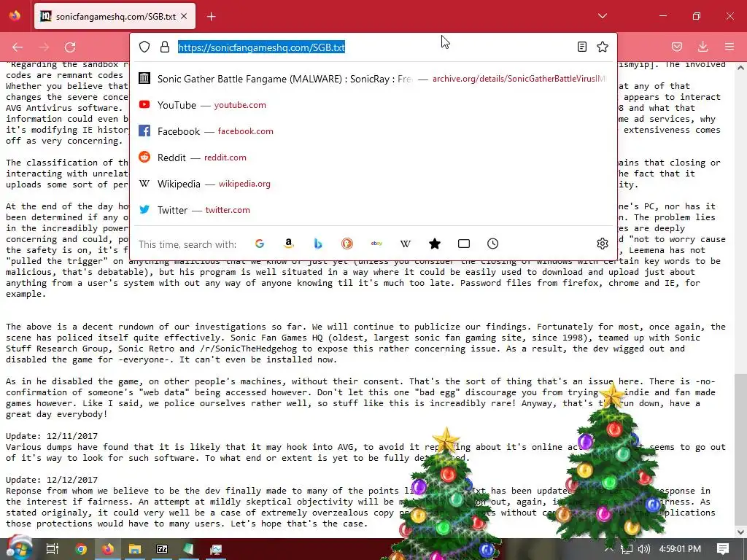Viewport: 747px width, 560px height.
Task: Switch to Firefox on the taskbar
Action: click(108, 549)
